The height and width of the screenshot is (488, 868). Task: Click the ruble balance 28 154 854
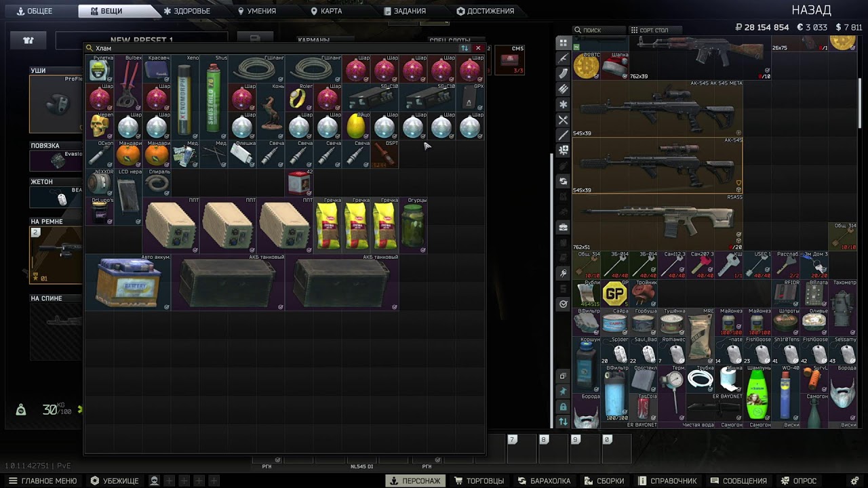point(762,28)
